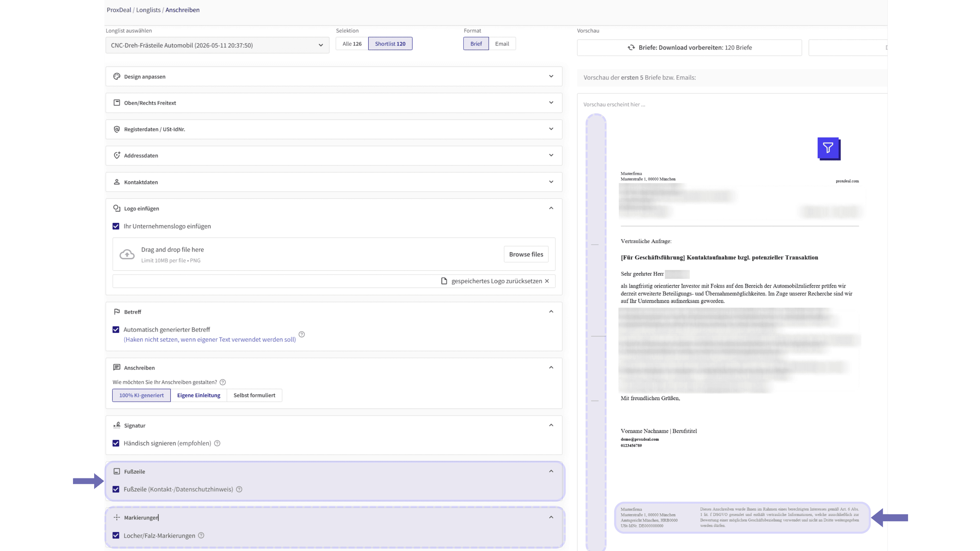This screenshot has height=551, width=980.
Task: Expand the Addressdaten section chevron
Action: click(551, 155)
